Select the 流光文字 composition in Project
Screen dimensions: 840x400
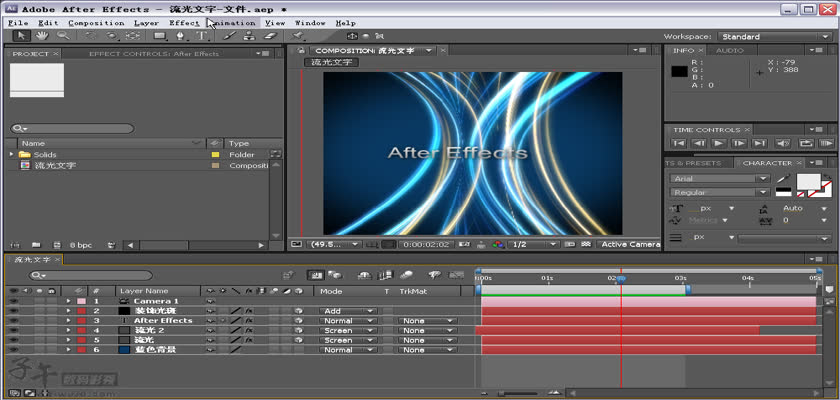(55, 165)
